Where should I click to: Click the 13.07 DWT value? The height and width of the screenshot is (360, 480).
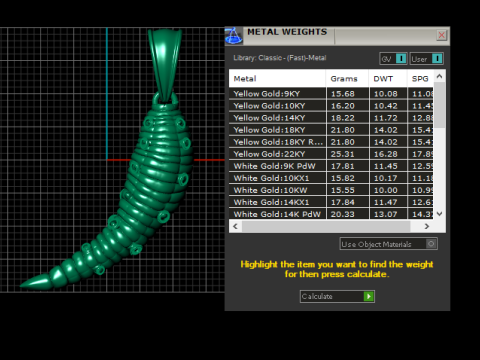pyautogui.click(x=386, y=214)
